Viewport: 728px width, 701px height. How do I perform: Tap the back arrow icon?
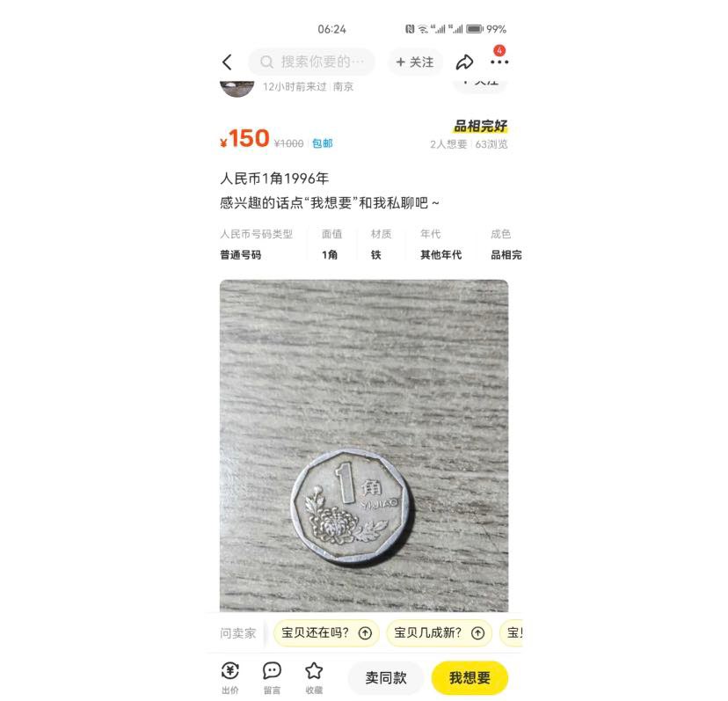[x=227, y=62]
